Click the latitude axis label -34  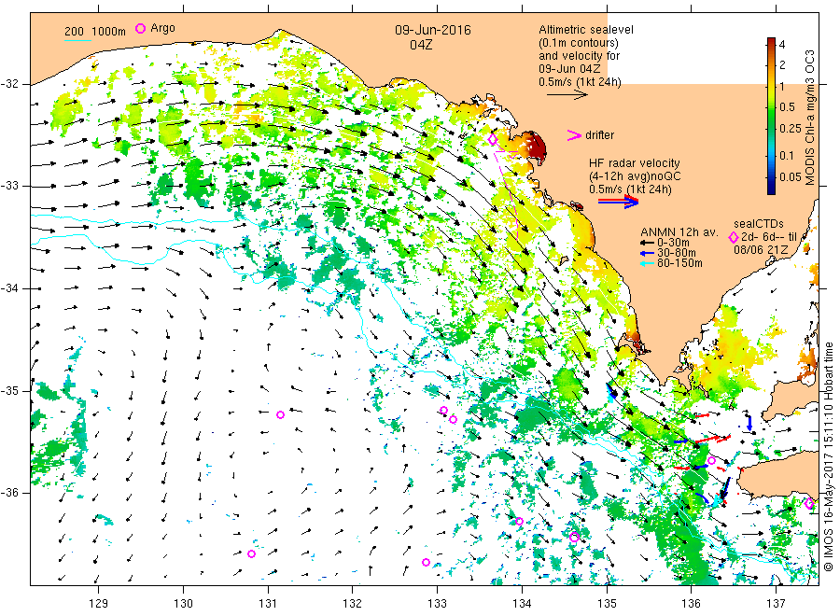[9, 288]
